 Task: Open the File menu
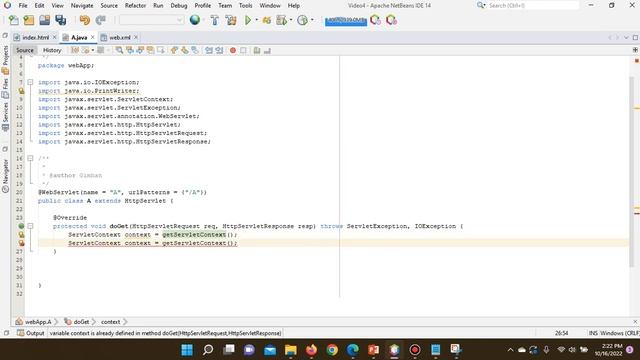tap(23, 6)
